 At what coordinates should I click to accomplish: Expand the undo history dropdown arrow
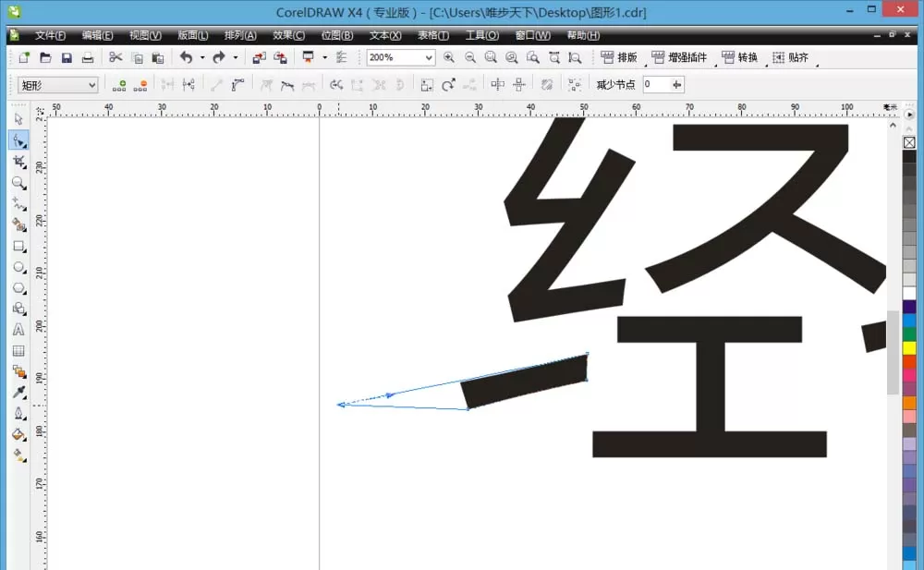click(x=202, y=57)
